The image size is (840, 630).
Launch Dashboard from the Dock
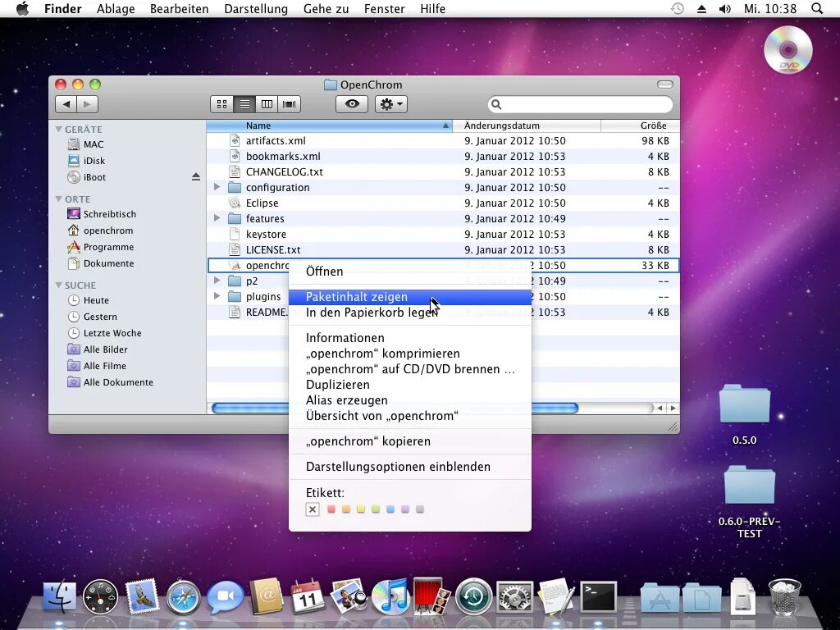tap(100, 597)
